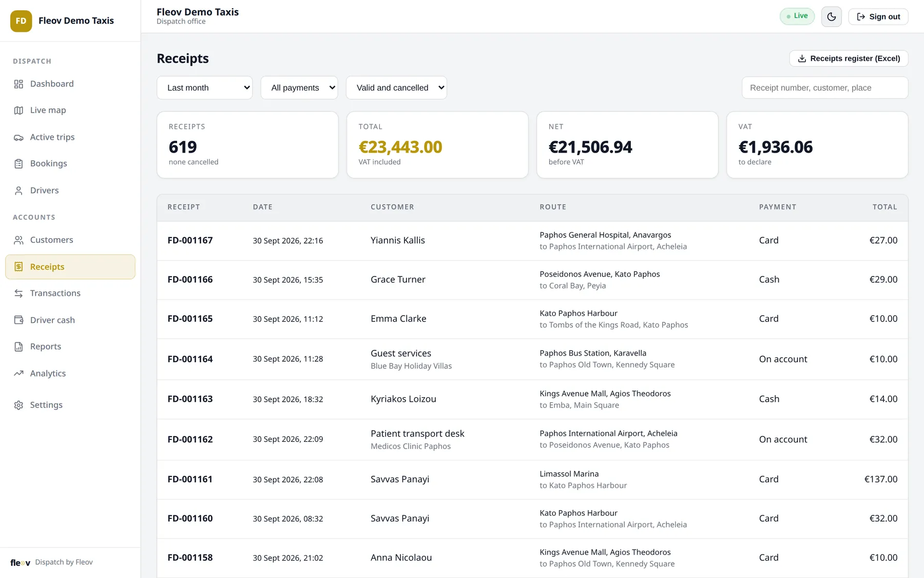Click customer Kyriakos Loizou

[403, 399]
